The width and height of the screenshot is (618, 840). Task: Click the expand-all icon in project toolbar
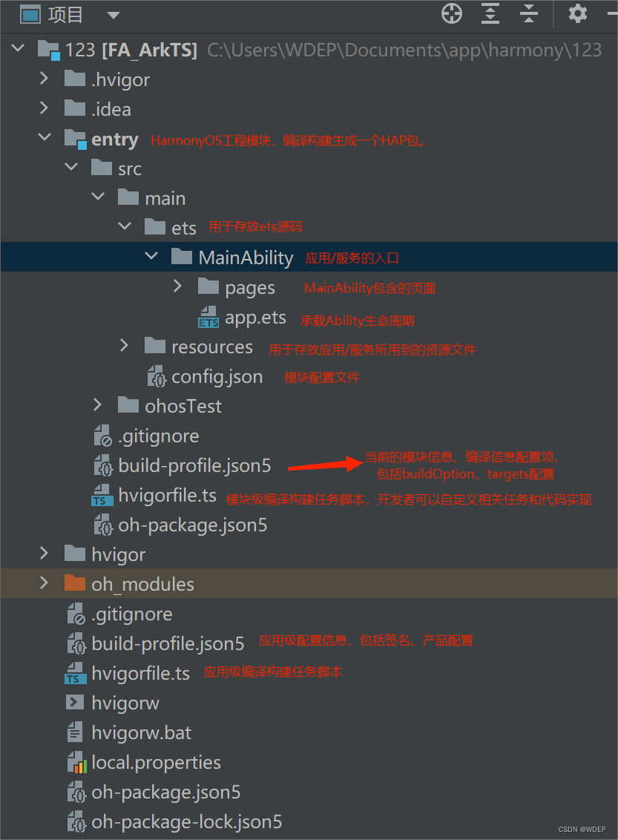click(x=490, y=13)
